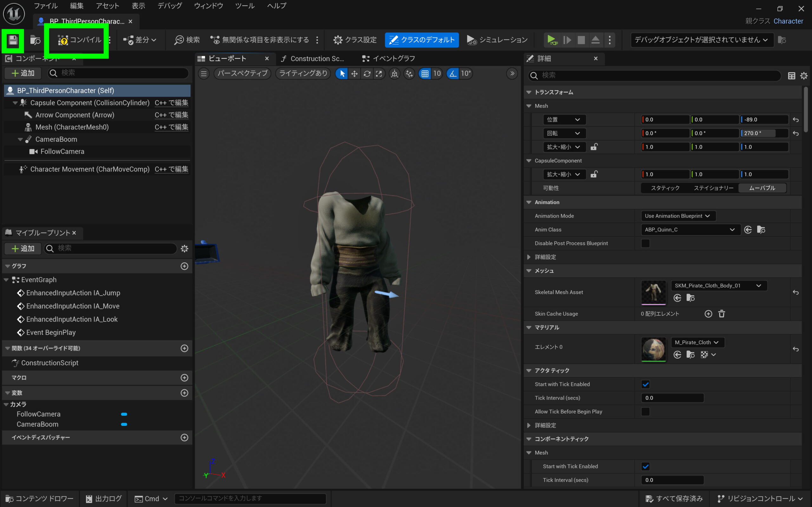The height and width of the screenshot is (507, 812).
Task: Switch to the イベントグラフ tab
Action: (x=389, y=59)
